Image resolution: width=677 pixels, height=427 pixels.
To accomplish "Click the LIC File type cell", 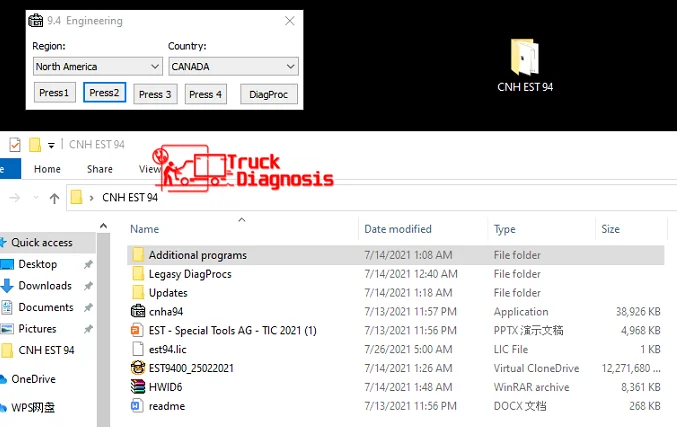I will (x=511, y=349).
